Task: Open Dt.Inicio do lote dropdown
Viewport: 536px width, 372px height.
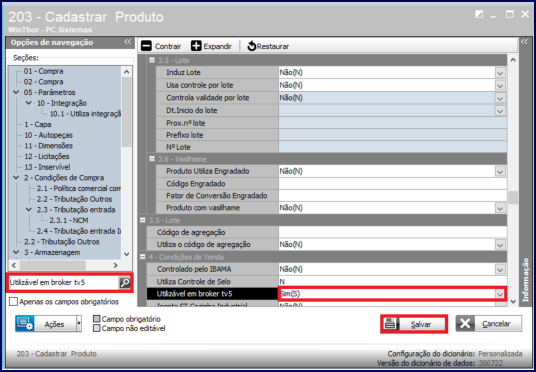Action: pyautogui.click(x=500, y=111)
